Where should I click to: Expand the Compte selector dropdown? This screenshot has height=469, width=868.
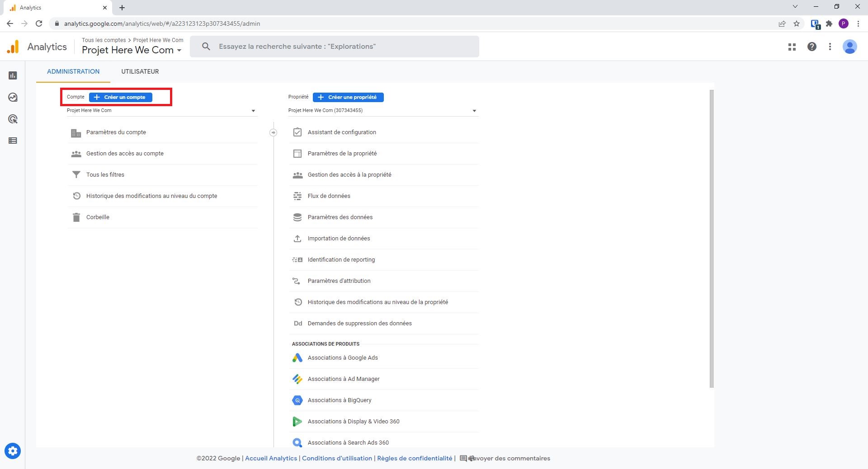click(x=162, y=111)
